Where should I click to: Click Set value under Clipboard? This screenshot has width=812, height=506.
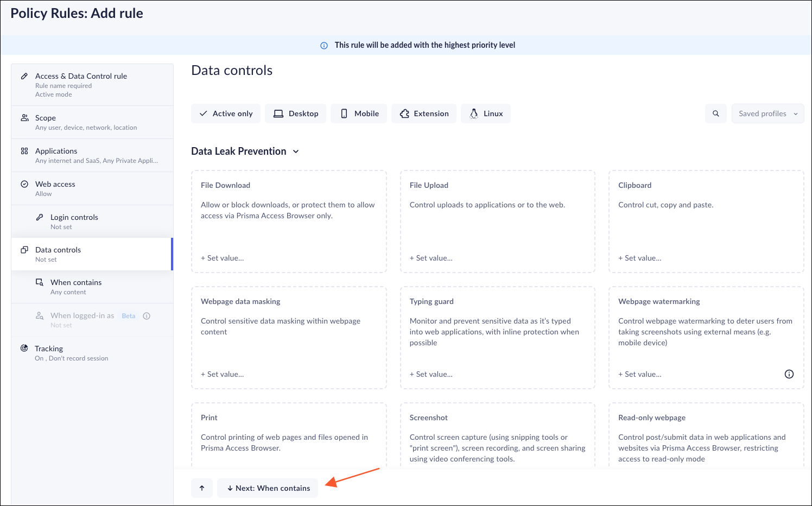click(640, 258)
